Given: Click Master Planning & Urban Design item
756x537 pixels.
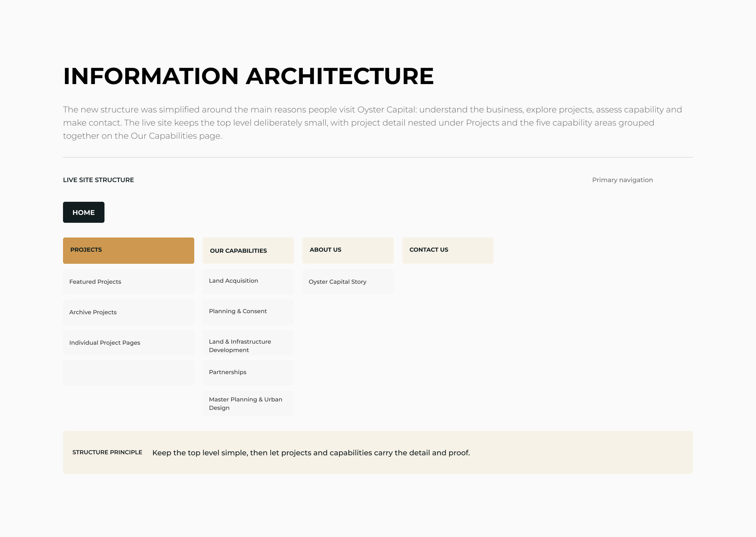Looking at the screenshot, I should click(248, 404).
